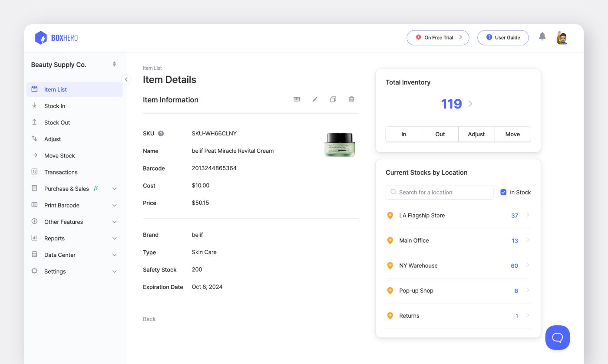This screenshot has width=608, height=364.
Task: Click the barcode value 2013244865364
Action: (214, 168)
